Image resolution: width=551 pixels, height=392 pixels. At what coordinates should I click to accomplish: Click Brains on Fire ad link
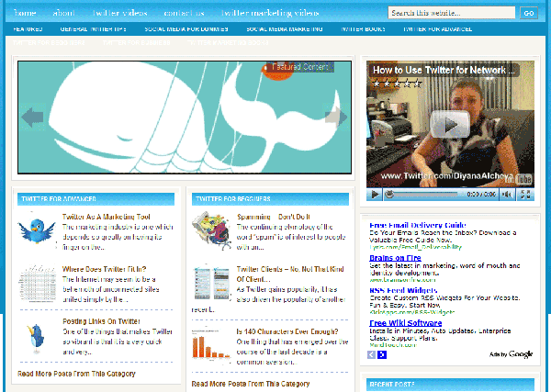pos(395,258)
